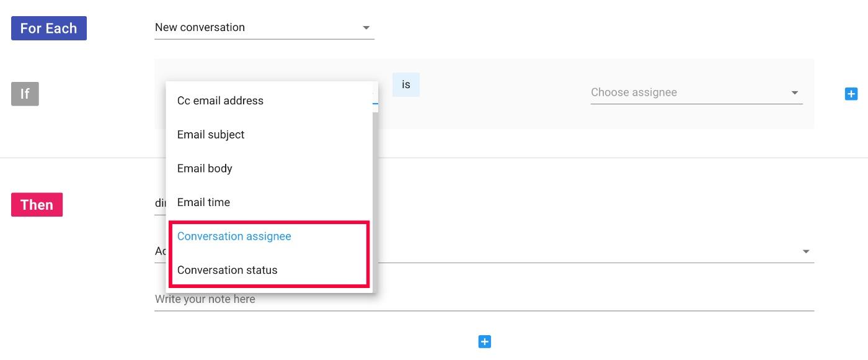Viewport: 868px width, 360px height.
Task: Click the gray If label
Action: [x=25, y=94]
